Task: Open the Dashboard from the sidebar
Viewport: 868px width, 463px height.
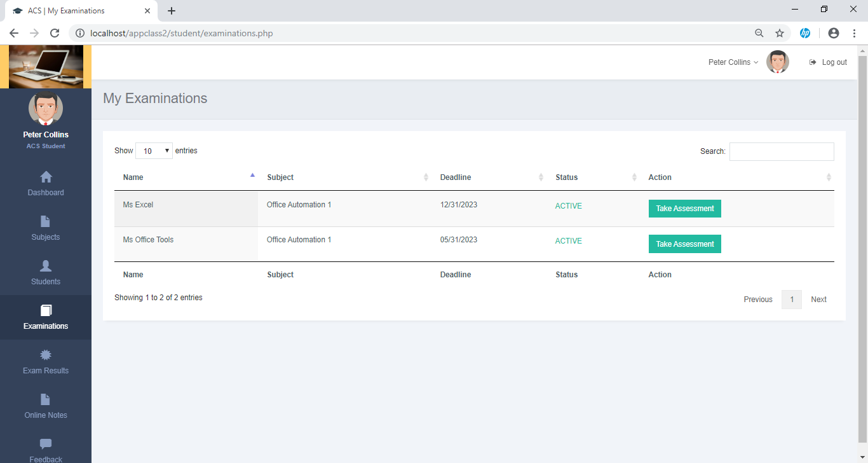Action: point(45,184)
